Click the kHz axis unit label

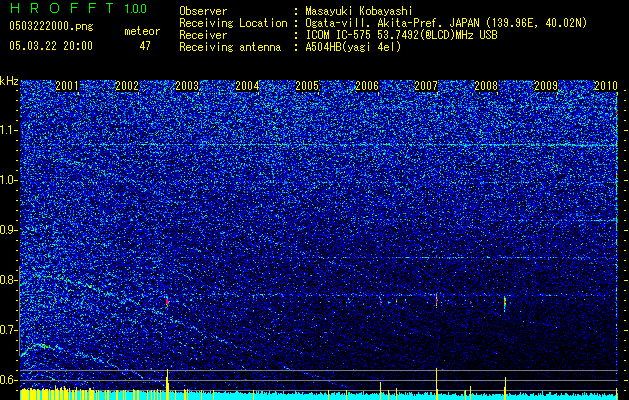[x=9, y=81]
